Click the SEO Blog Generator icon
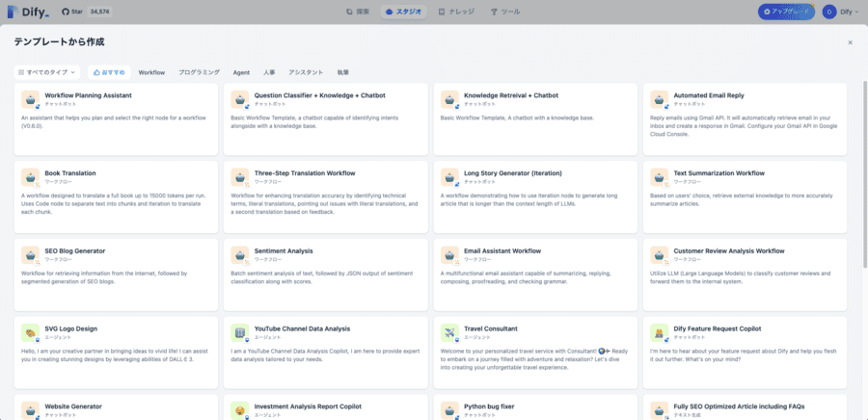Image resolution: width=868 pixels, height=420 pixels. tap(31, 255)
